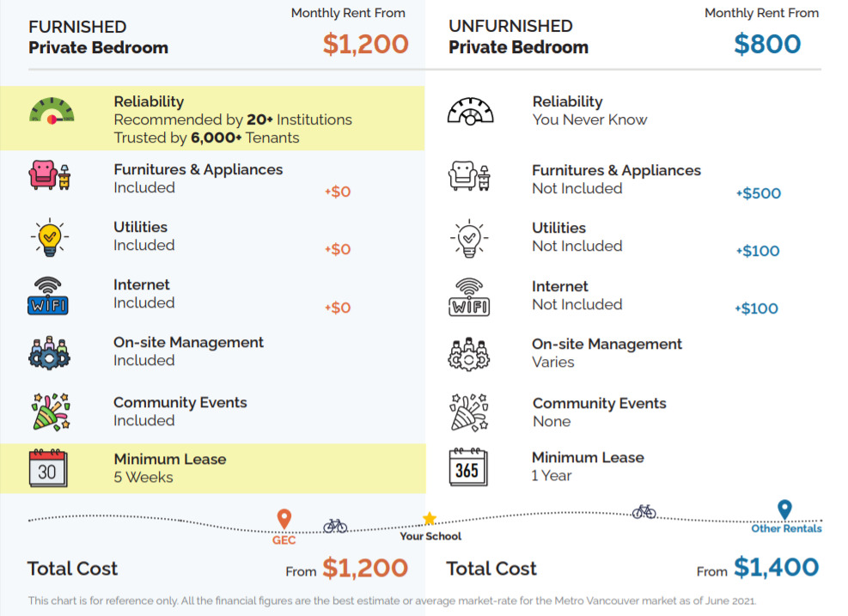Click the $1,400 unfurnished total cost

776,567
